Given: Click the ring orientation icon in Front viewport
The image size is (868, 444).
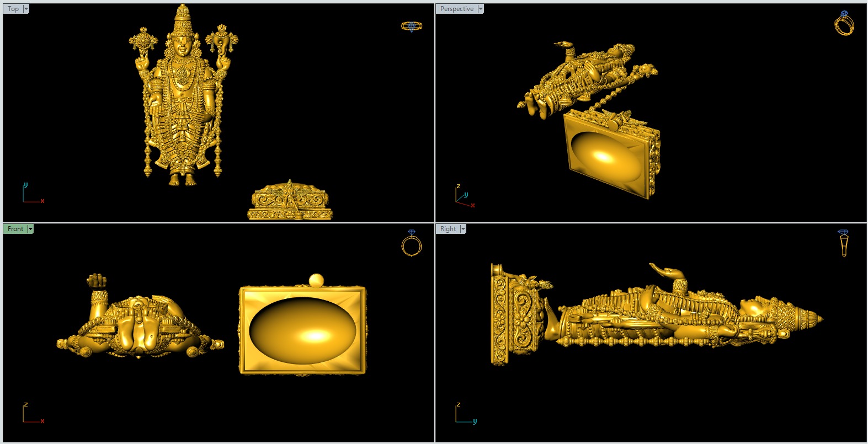Looking at the screenshot, I should click(412, 243).
